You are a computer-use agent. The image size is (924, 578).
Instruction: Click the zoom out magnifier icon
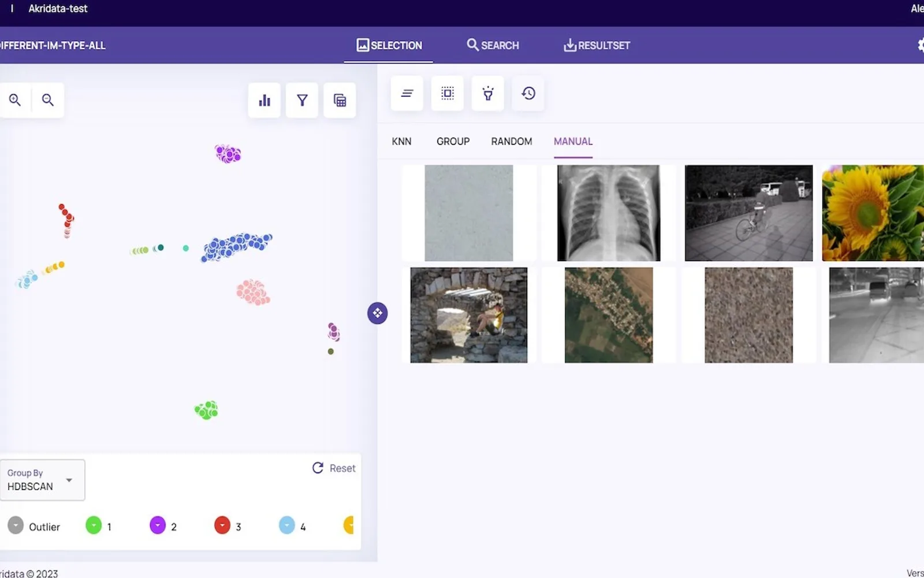click(x=48, y=100)
